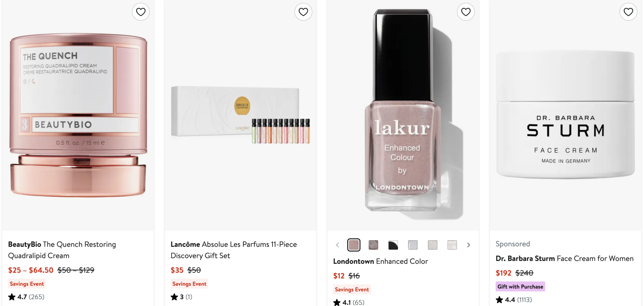
Task: Heart the Londontown Enhanced Color polish
Action: coord(466,12)
